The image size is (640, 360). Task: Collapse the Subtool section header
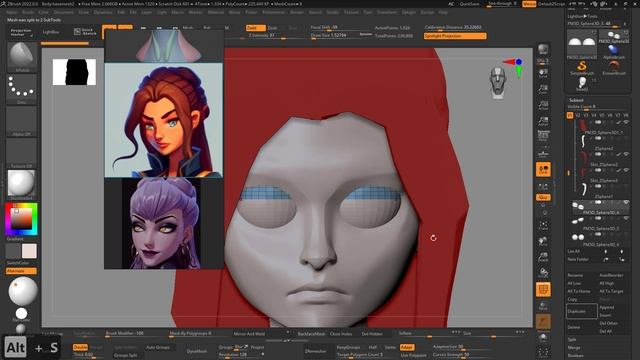(x=576, y=100)
